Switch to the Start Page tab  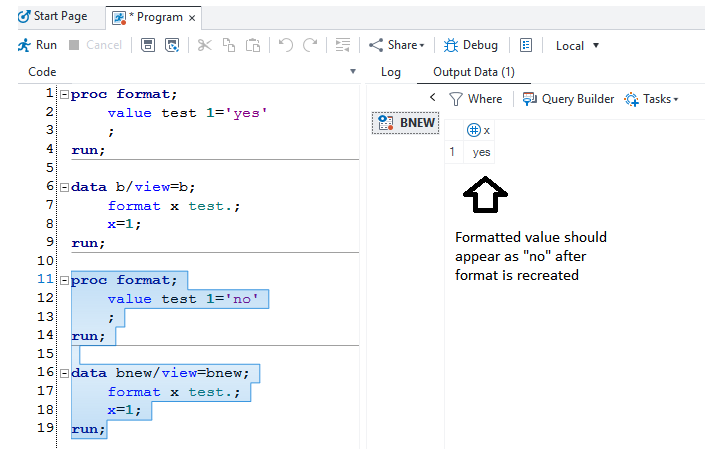tap(52, 16)
